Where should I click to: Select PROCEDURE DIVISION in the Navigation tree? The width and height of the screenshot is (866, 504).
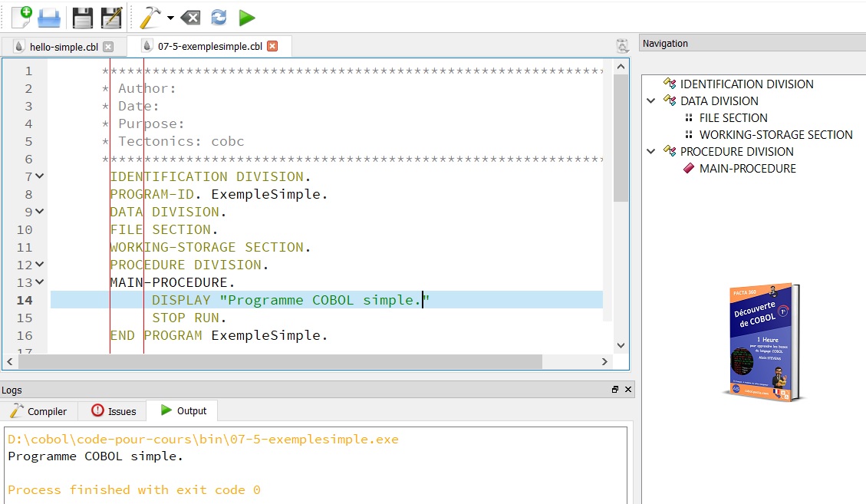737,151
